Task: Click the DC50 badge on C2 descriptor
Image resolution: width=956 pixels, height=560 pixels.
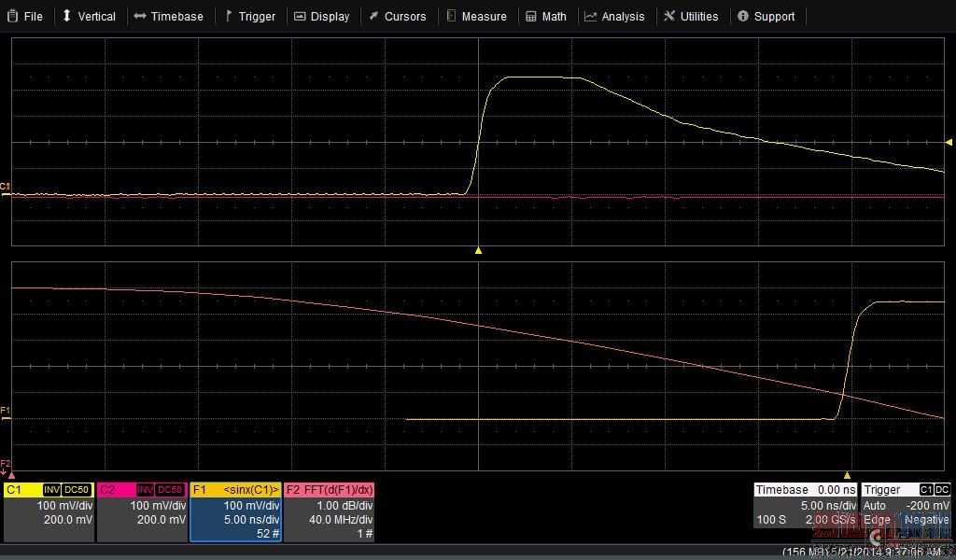Action: click(170, 490)
